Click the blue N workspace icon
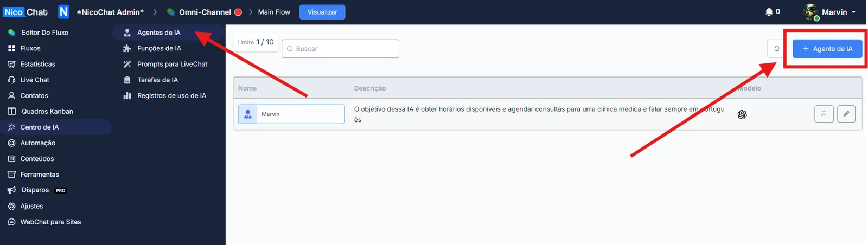The height and width of the screenshot is (245, 868). [63, 12]
